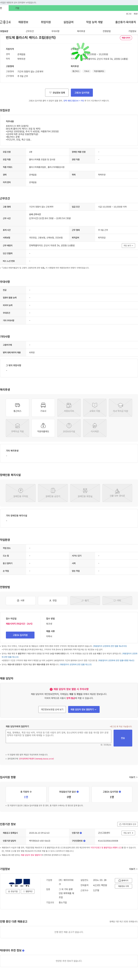
Task: Click the 기타 screening method icon box
Action: (117, 600)
